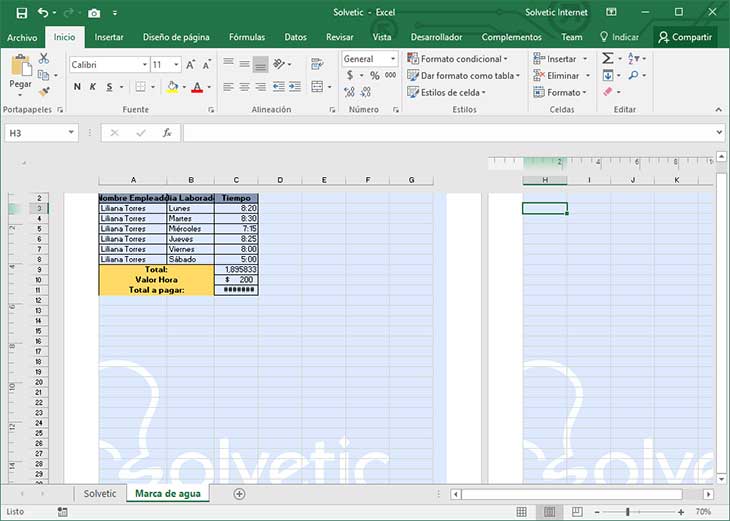Click the Fill down icon

coord(608,75)
